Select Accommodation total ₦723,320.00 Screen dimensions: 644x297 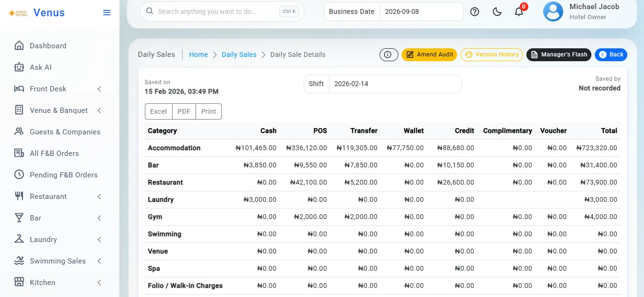(x=597, y=148)
